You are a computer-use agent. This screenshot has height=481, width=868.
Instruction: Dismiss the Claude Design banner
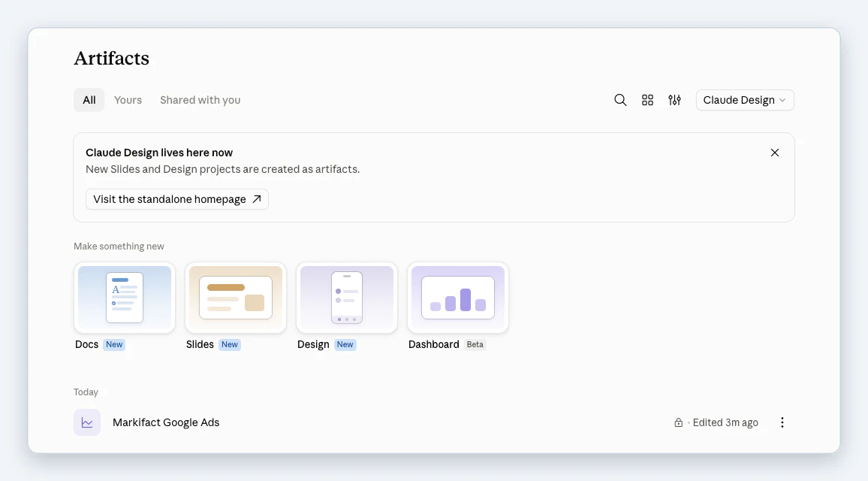click(x=774, y=153)
